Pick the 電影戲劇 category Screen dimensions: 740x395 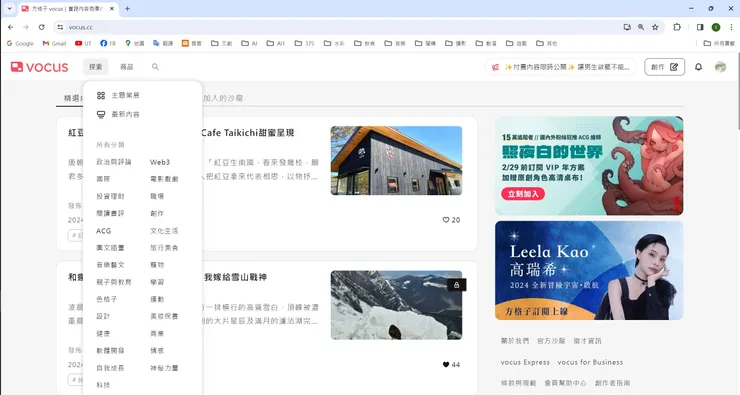[x=164, y=179]
